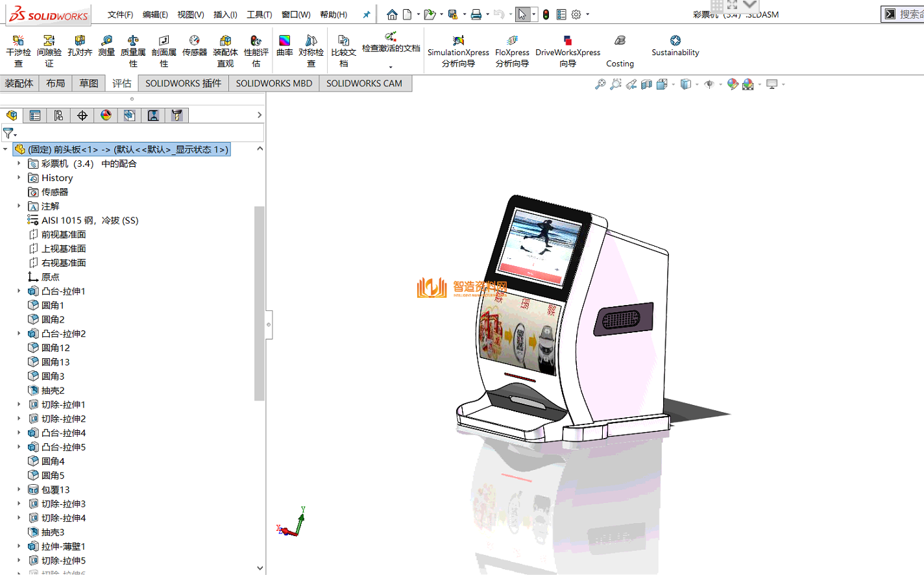The image size is (924, 575).
Task: Open the ConfigurationManager panel icon
Action: coord(58,116)
